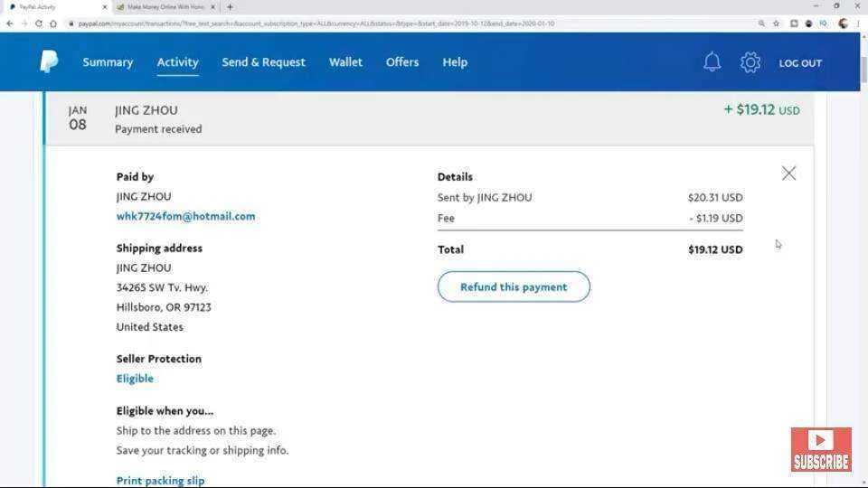Open the Help page
This screenshot has width=868, height=488.
click(455, 62)
